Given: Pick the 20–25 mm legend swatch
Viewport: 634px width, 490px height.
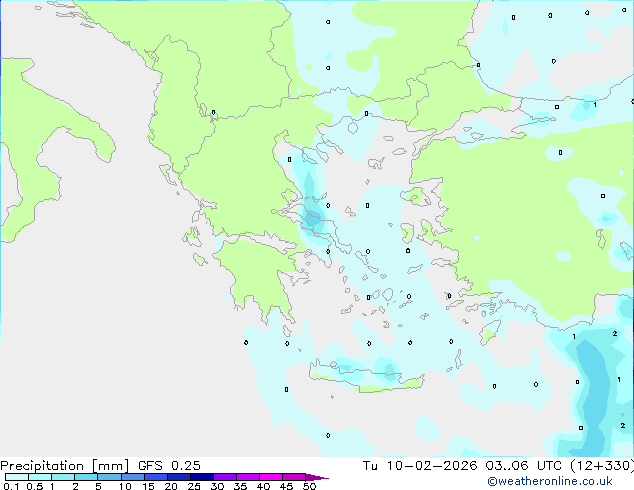Looking at the screenshot, I should tap(178, 477).
